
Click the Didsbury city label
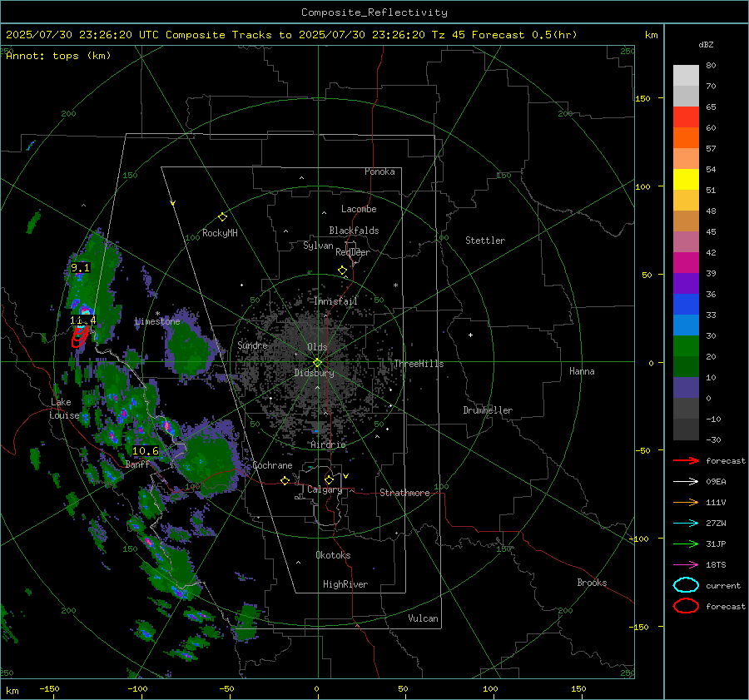tap(314, 373)
